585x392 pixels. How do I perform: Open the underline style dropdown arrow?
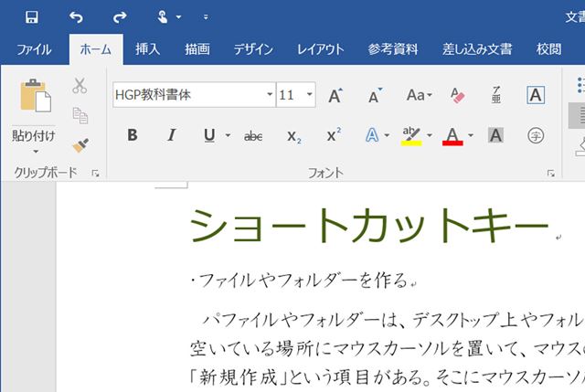pos(228,135)
